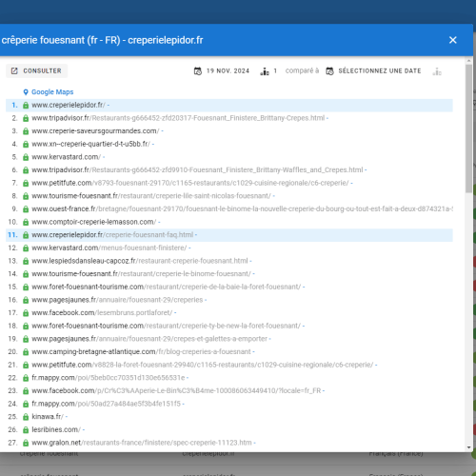Open result 24 fr.mappy.com poi/50ad27a link

tap(106, 405)
